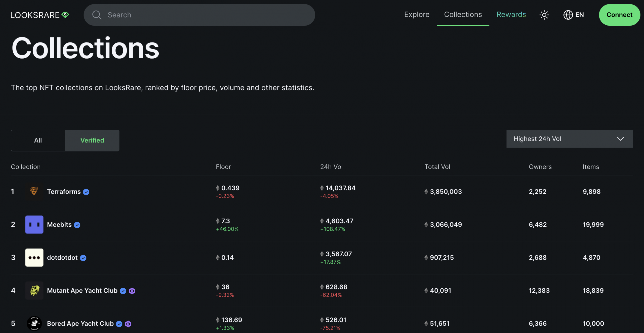Click the dotdotdot collection thumbnail
Viewport: 644px width, 333px height.
(x=34, y=257)
